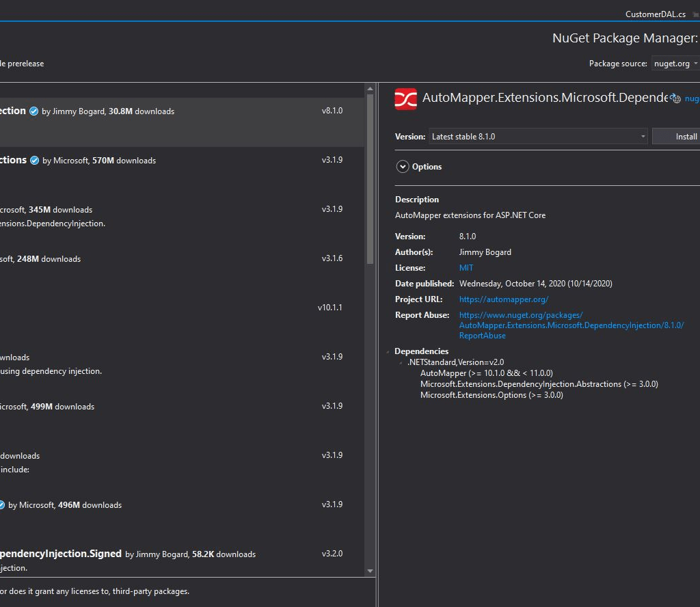Click the AutoMapper (>= 10.1.0) dependency entry

tap(486, 373)
